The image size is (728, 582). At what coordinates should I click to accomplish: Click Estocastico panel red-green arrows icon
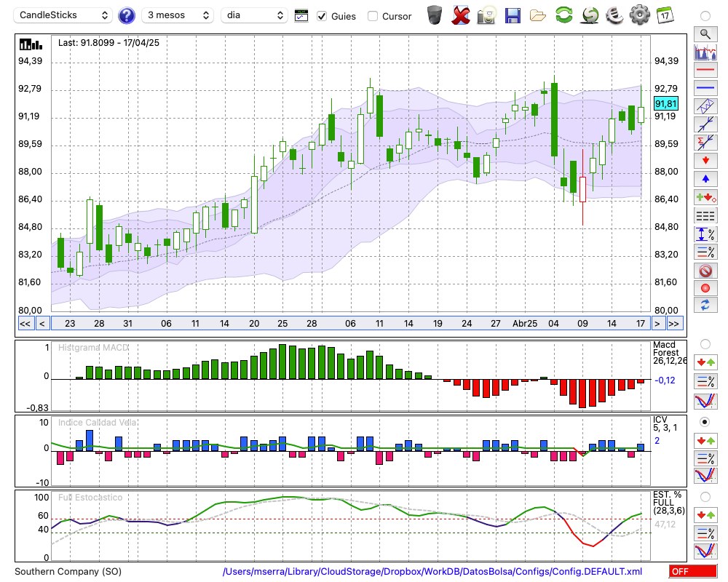pos(705,514)
